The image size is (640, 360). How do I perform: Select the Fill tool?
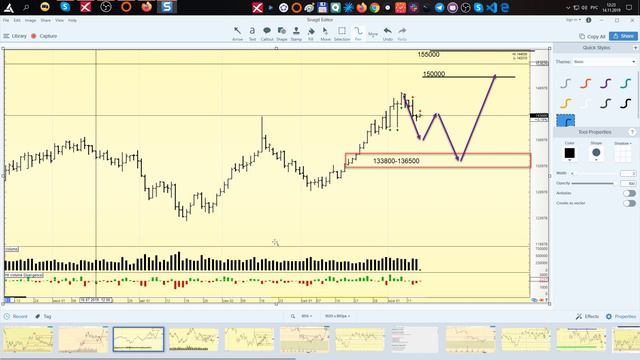point(311,33)
